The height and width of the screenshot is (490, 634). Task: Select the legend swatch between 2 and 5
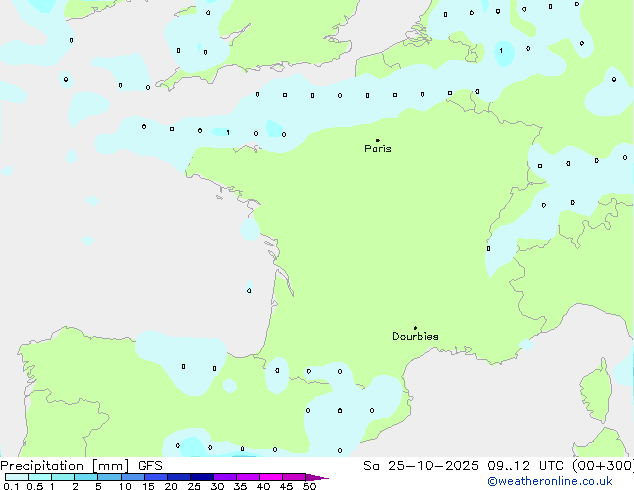tap(86, 477)
